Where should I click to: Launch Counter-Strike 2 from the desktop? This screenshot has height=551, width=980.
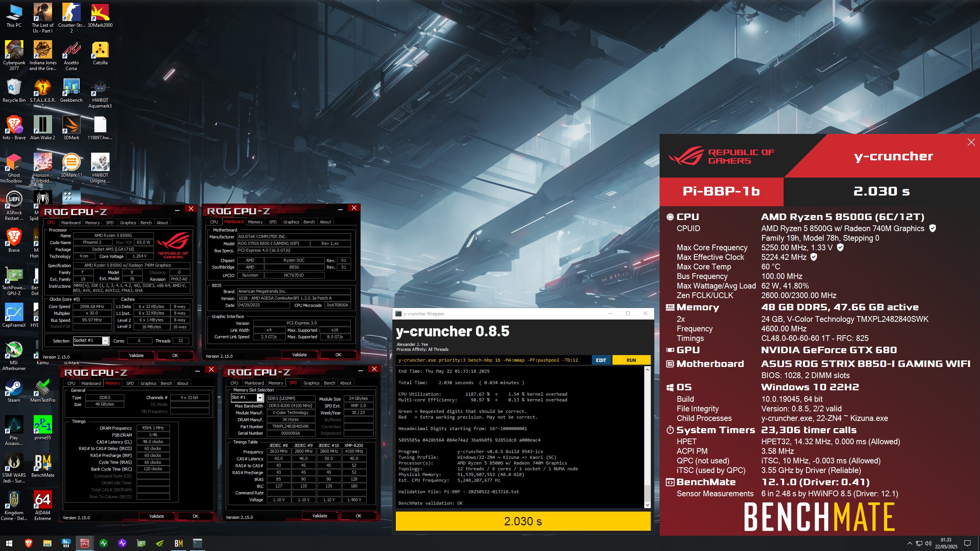pyautogui.click(x=71, y=18)
